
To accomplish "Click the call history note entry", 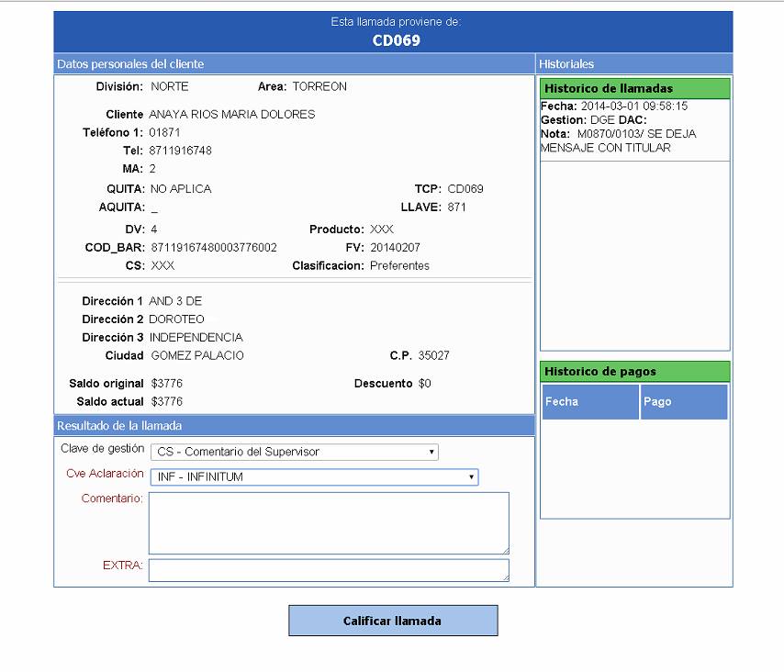I will pyautogui.click(x=618, y=140).
